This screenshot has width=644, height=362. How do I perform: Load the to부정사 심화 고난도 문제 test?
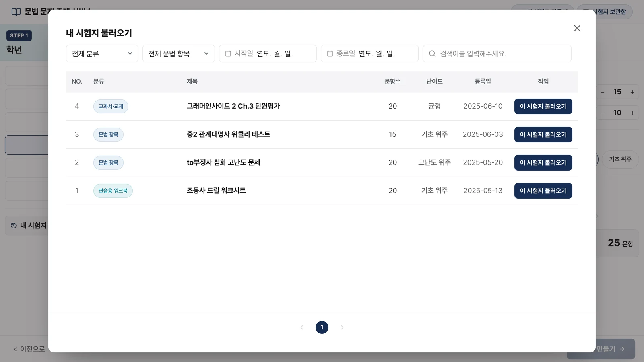pos(543,163)
